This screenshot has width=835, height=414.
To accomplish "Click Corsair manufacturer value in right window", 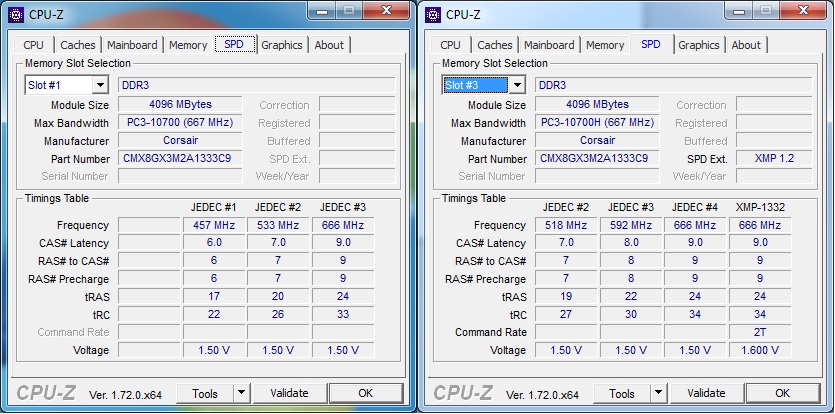I will coord(597,141).
